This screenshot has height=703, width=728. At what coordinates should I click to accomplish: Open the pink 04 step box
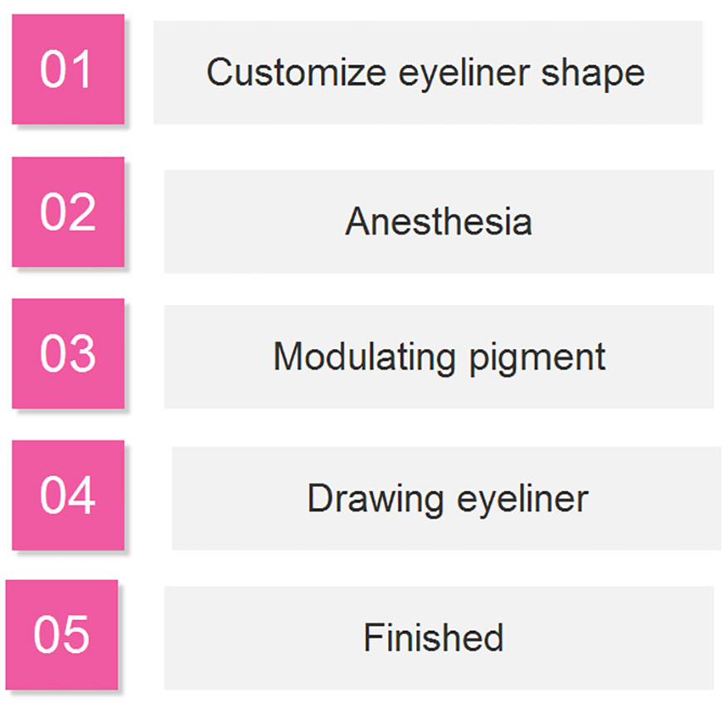[x=68, y=495]
